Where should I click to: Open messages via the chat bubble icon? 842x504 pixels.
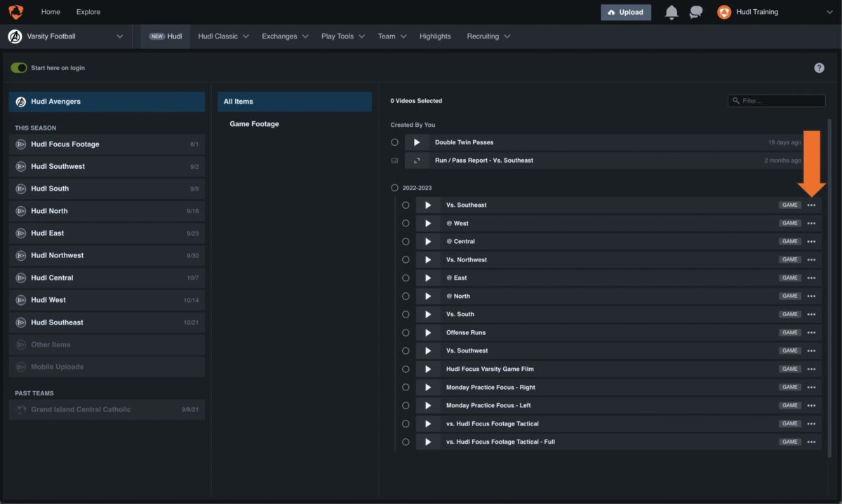(x=695, y=12)
